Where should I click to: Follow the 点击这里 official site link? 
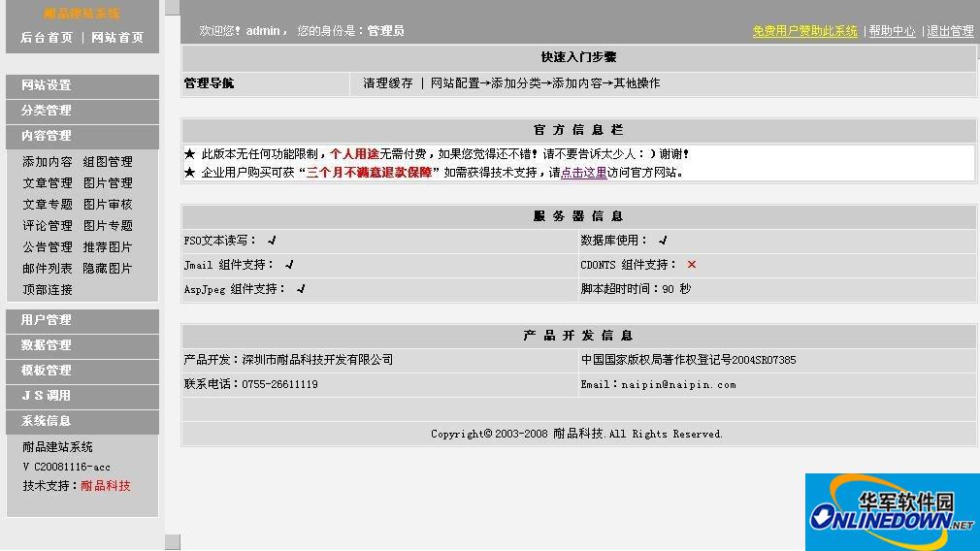point(584,173)
